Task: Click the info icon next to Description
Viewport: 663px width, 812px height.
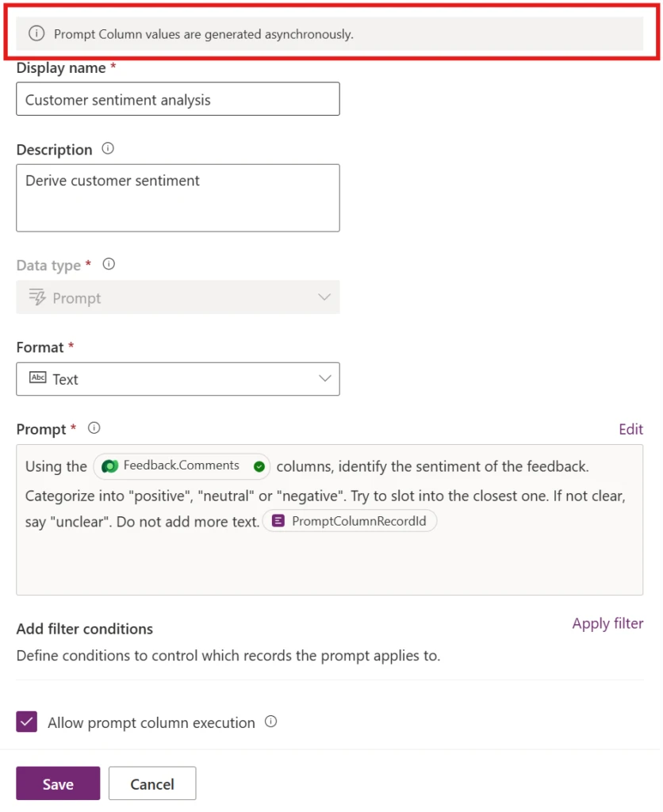Action: coord(108,148)
